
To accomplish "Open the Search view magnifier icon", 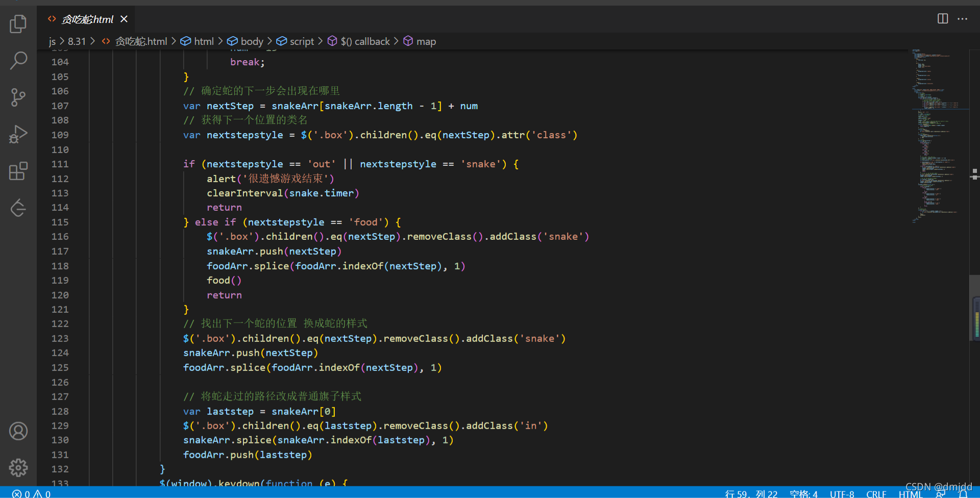I will click(18, 60).
